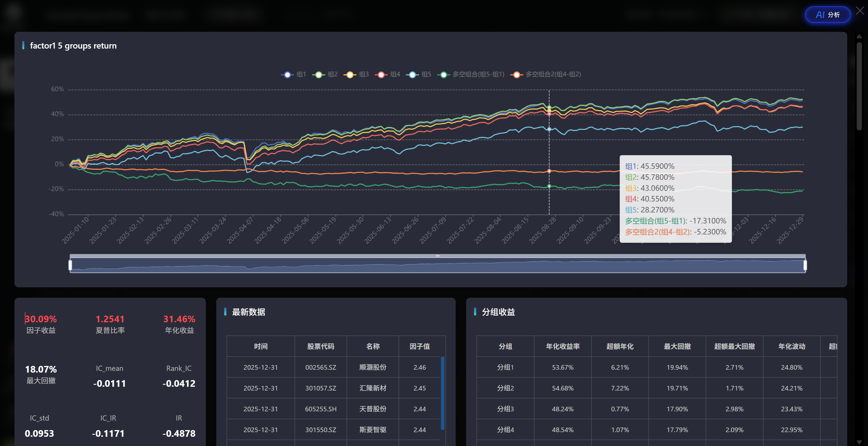Click the 年化收益率 column header
This screenshot has width=868, height=446.
[x=562, y=346]
